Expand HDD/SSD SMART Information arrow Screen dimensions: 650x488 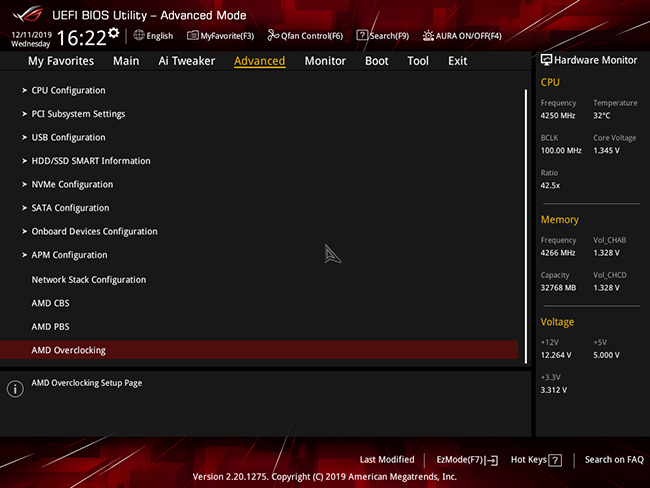tap(24, 161)
